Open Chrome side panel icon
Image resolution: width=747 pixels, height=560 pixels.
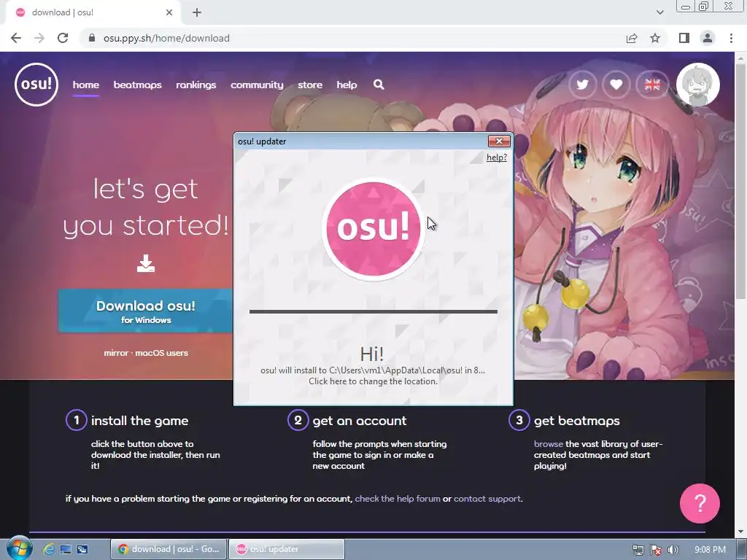(x=684, y=38)
